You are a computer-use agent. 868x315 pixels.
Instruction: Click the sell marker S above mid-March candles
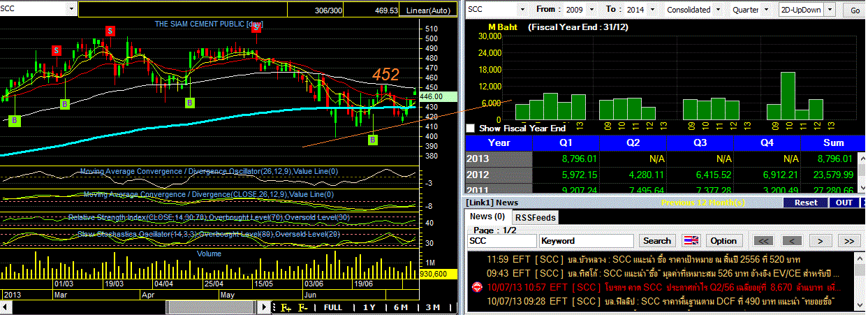coord(110,30)
